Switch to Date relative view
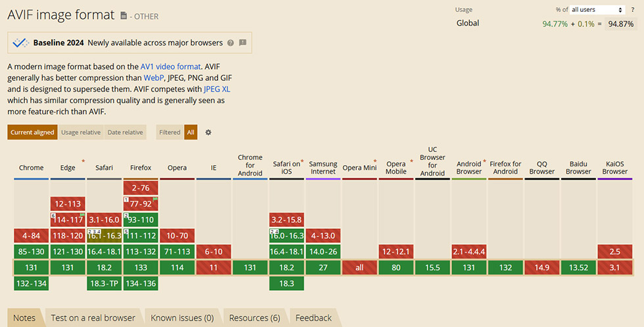The height and width of the screenshot is (327, 644). (x=126, y=132)
